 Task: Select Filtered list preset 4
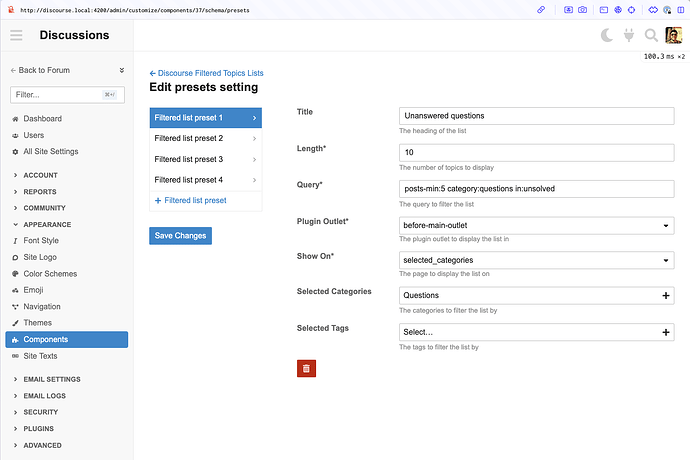pos(206,180)
